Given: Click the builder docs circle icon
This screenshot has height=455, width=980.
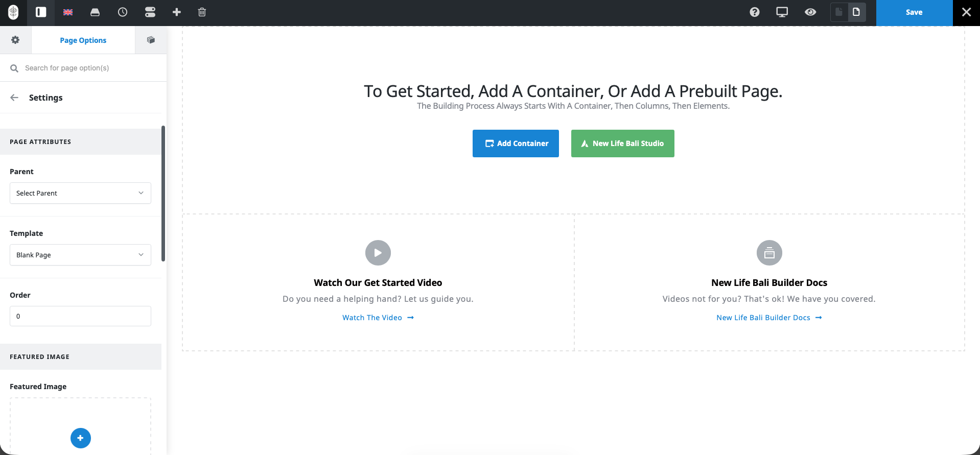Looking at the screenshot, I should [769, 253].
